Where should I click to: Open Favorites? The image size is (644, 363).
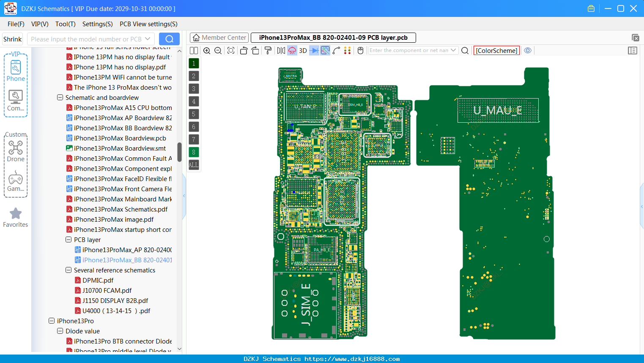16,217
